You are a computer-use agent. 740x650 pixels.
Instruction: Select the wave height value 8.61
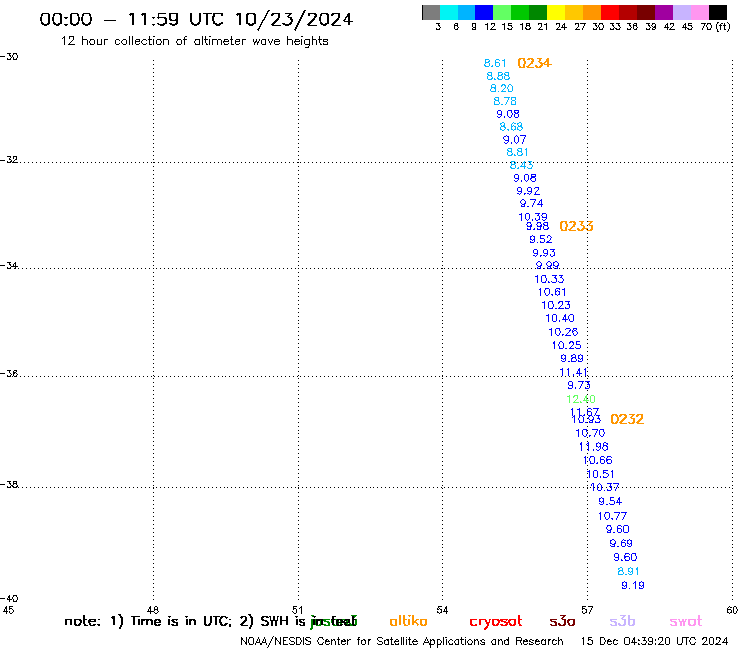click(x=495, y=63)
